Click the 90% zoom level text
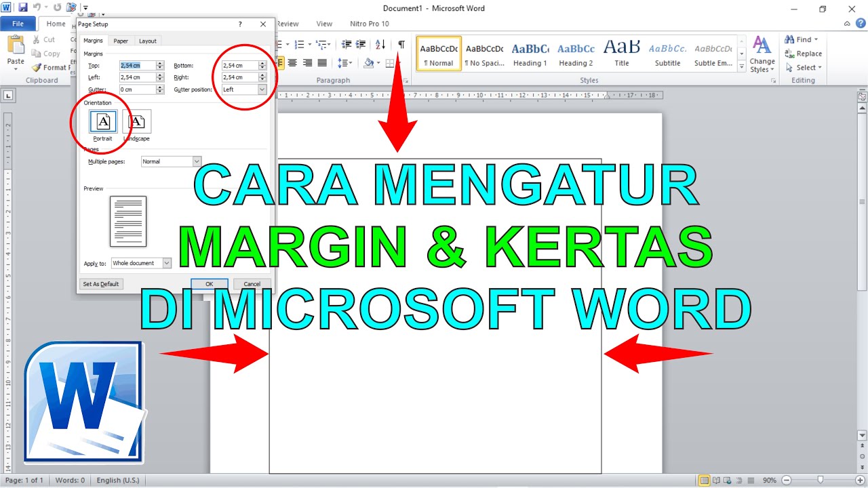The image size is (868, 488). point(769,481)
